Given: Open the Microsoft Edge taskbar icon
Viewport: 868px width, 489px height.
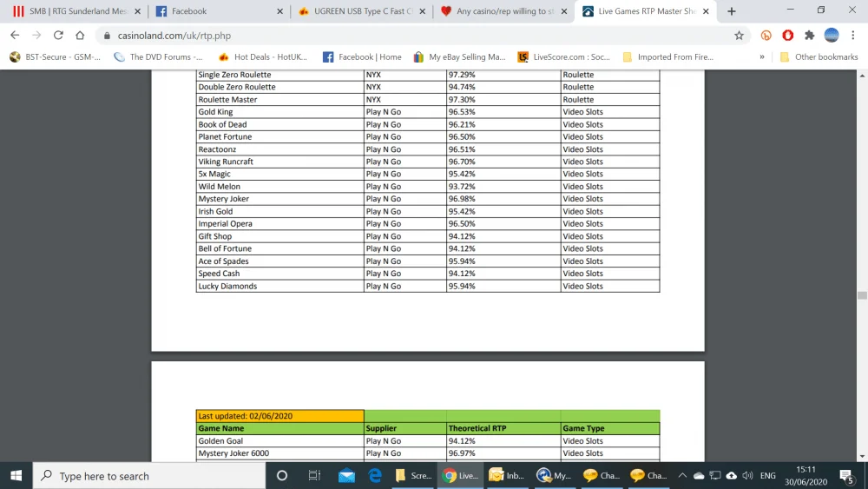Looking at the screenshot, I should 375,475.
